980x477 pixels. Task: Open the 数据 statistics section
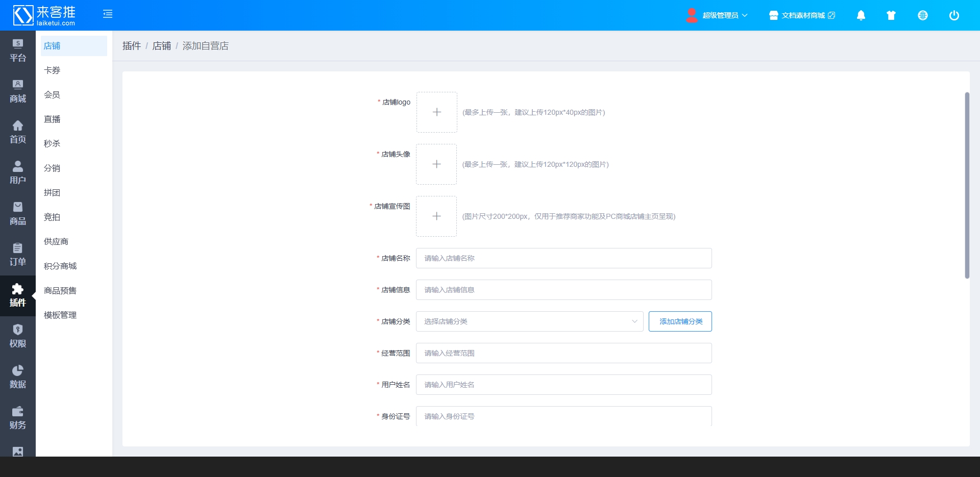(x=18, y=377)
